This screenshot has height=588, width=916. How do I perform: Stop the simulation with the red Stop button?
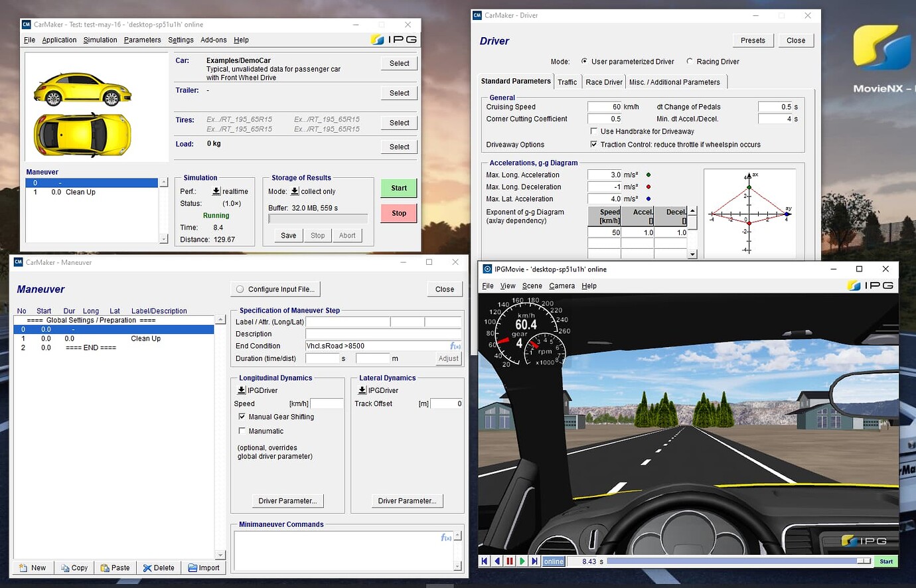coord(399,213)
